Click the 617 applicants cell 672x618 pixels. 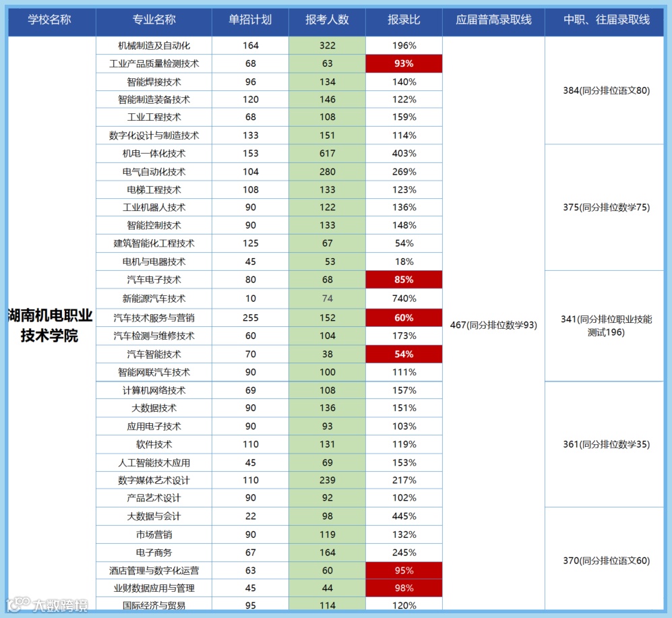[327, 154]
